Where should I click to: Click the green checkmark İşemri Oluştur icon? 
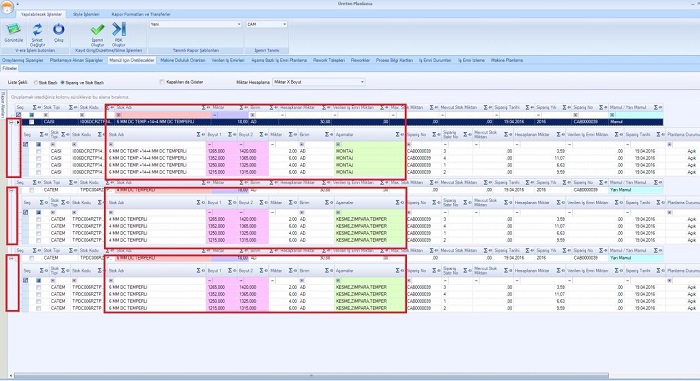(97, 30)
